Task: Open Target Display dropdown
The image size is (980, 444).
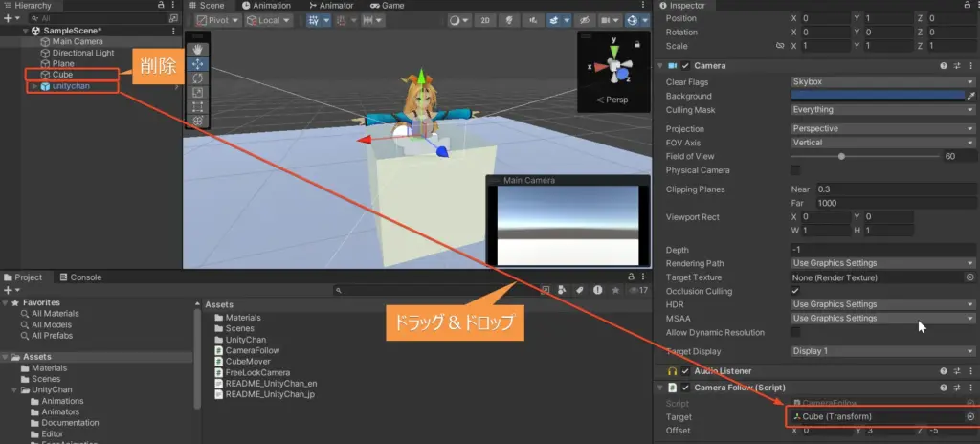Action: click(882, 351)
